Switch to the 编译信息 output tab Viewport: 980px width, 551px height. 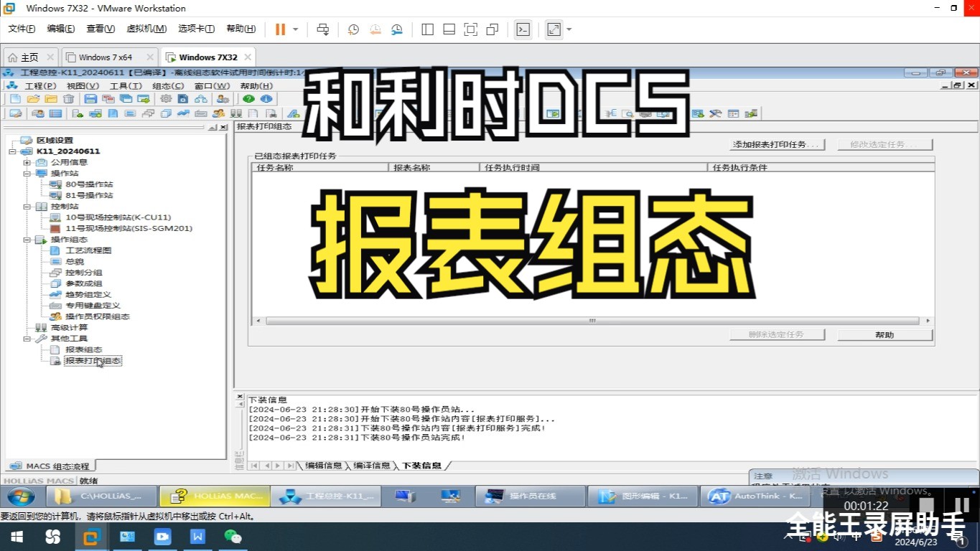[372, 466]
